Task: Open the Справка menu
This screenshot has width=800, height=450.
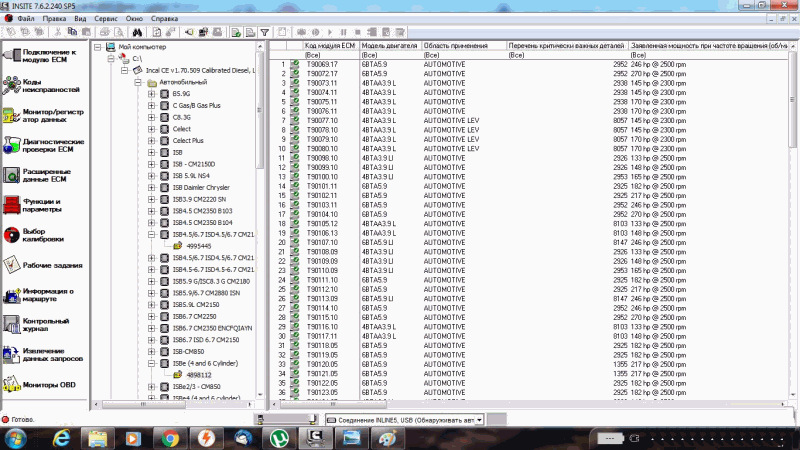Action: 164,18
